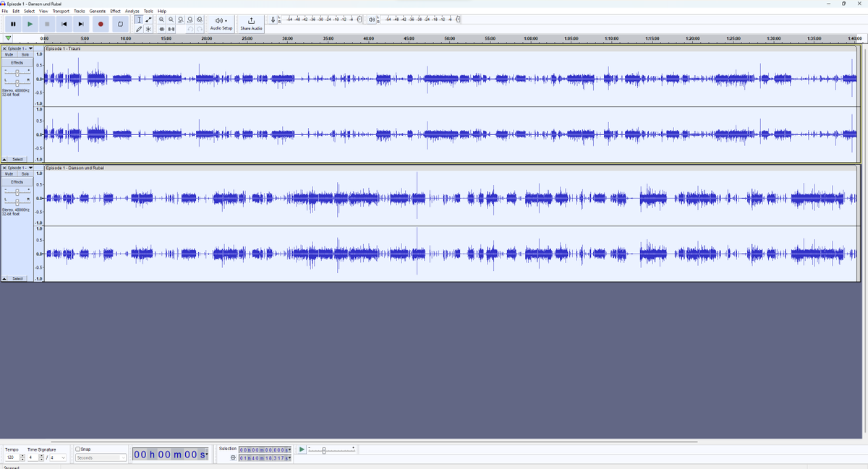Open the Transport menu
The width and height of the screenshot is (868, 469).
pyautogui.click(x=61, y=11)
